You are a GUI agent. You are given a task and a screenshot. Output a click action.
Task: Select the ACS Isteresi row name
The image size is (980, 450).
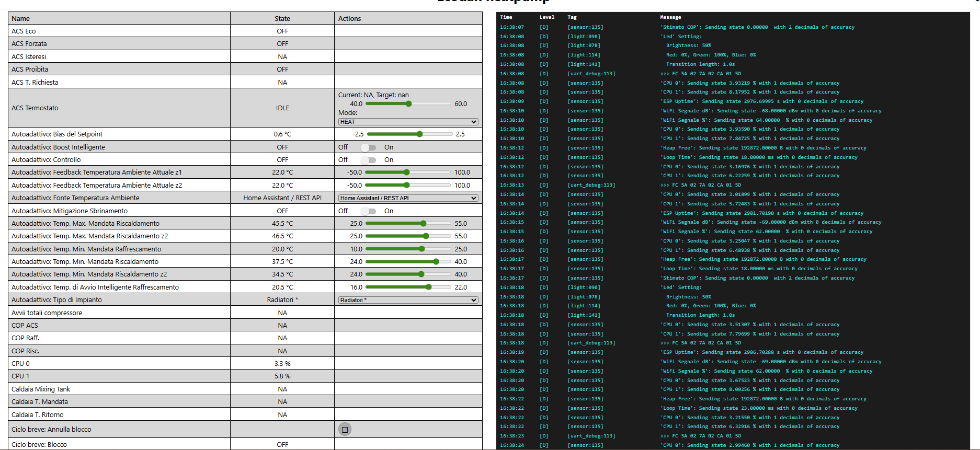click(29, 57)
